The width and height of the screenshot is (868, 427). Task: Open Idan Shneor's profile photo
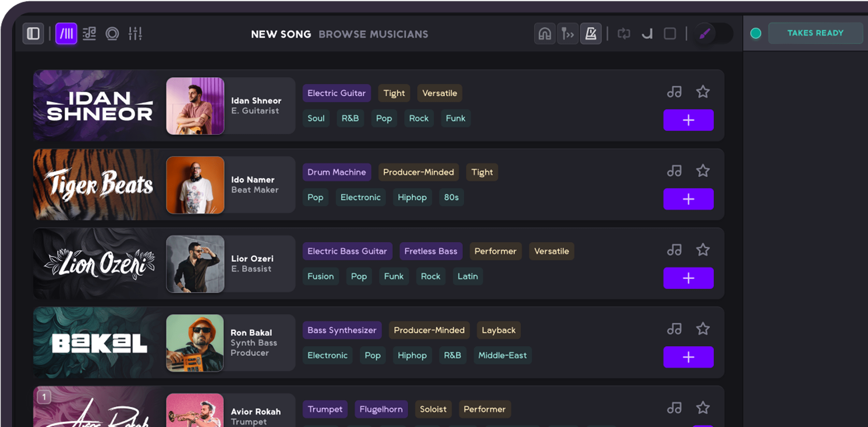coord(195,106)
